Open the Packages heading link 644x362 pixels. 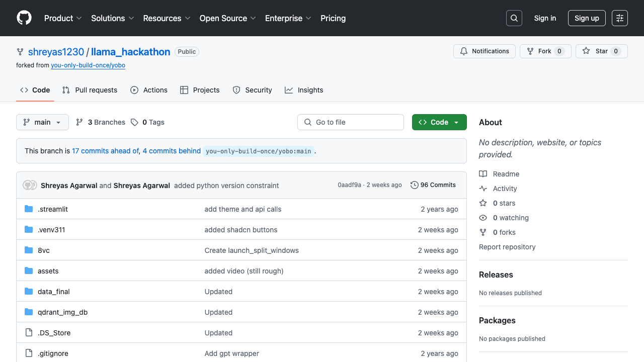[497, 320]
